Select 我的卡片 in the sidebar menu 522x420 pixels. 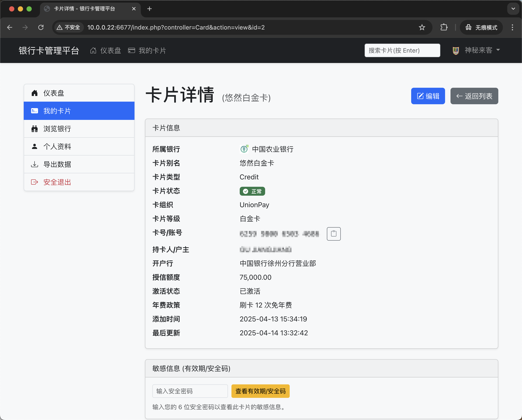pyautogui.click(x=79, y=111)
